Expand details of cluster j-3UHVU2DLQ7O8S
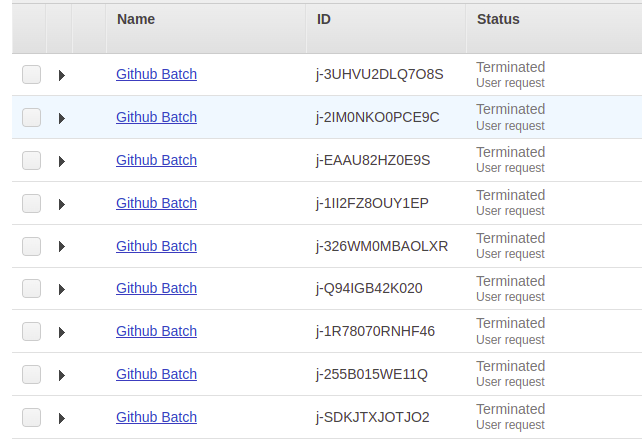Image resolution: width=642 pixels, height=439 pixels. coord(62,75)
